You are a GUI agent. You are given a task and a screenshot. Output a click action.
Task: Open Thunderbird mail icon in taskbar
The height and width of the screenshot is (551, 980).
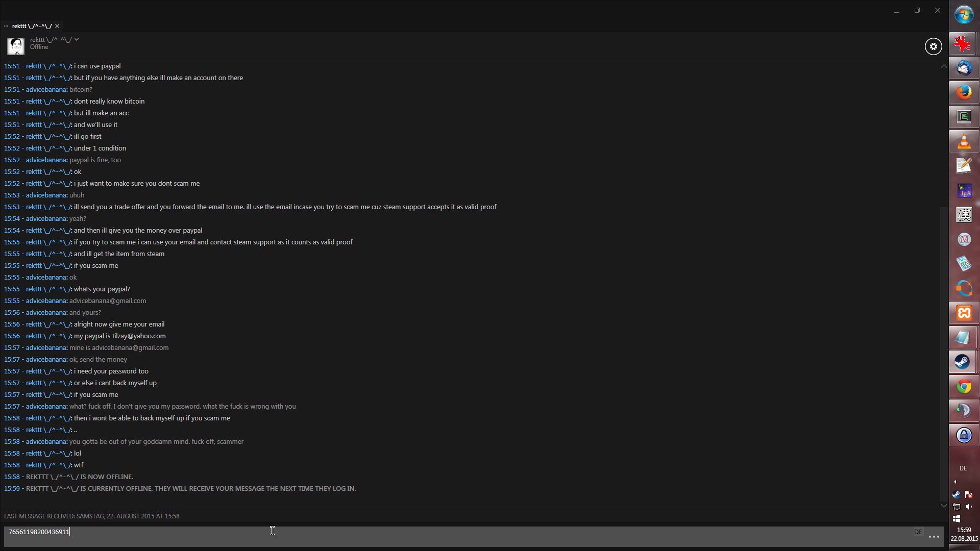click(964, 68)
